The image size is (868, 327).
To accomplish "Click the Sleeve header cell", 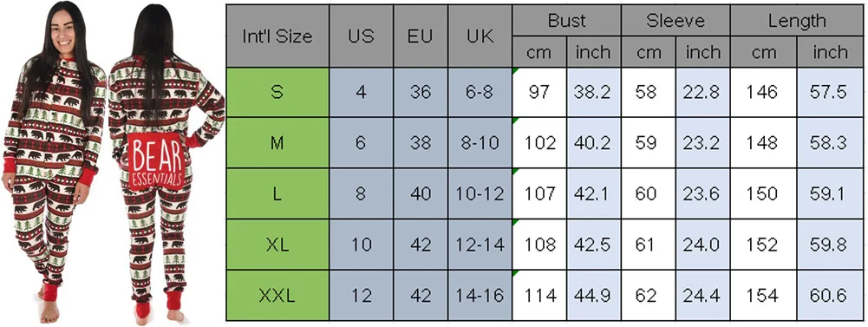I will (x=675, y=21).
